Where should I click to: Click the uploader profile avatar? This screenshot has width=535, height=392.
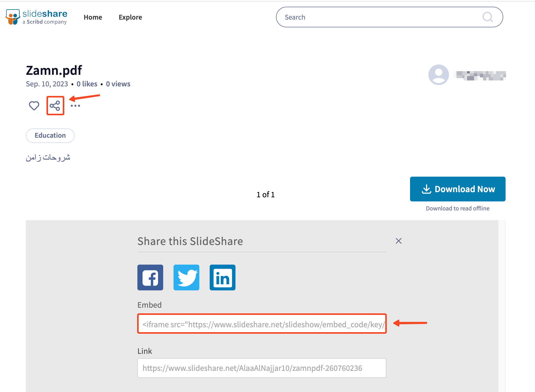[x=438, y=75]
